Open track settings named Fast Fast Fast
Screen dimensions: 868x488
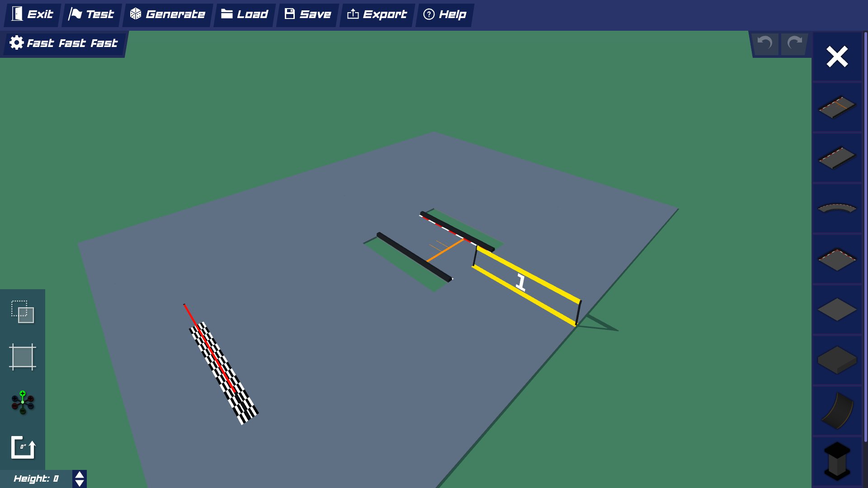[x=64, y=43]
